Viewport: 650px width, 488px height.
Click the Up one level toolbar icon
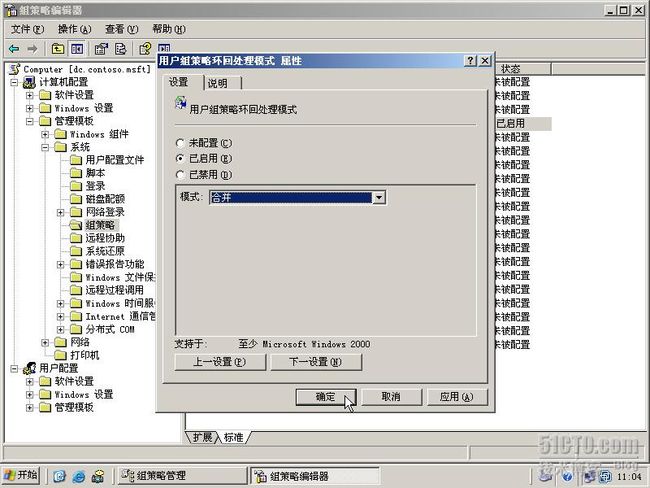[58, 49]
